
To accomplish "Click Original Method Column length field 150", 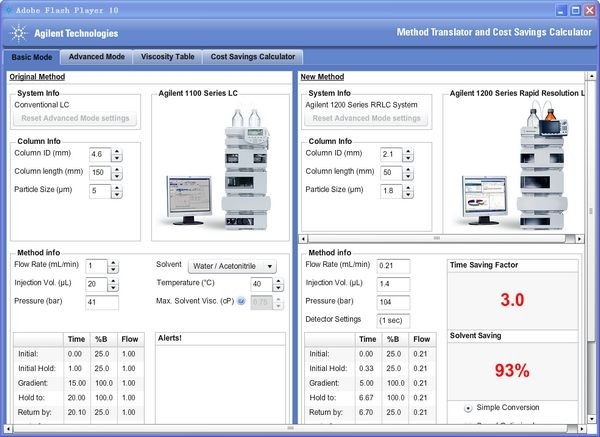I will click(x=100, y=173).
